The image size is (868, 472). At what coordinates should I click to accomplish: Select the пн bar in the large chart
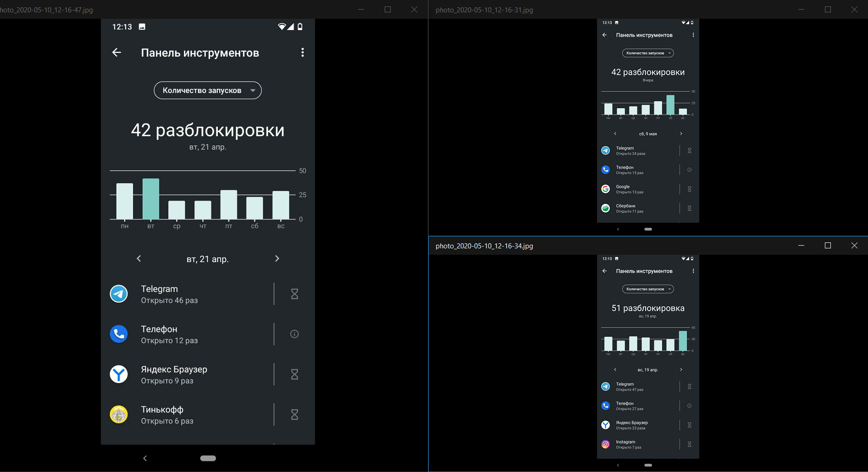coord(125,201)
